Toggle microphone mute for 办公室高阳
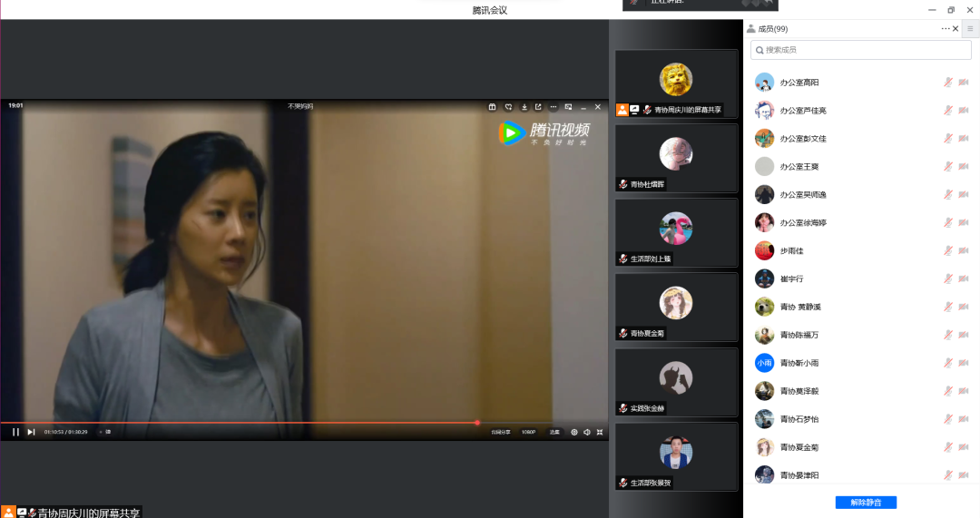Image resolution: width=980 pixels, height=518 pixels. pyautogui.click(x=947, y=83)
